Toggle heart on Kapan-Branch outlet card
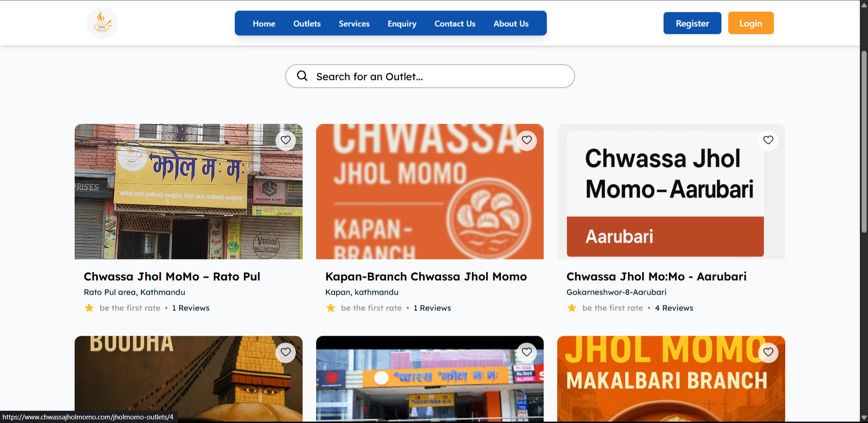Screen dimensions: 868x423 tap(526, 140)
